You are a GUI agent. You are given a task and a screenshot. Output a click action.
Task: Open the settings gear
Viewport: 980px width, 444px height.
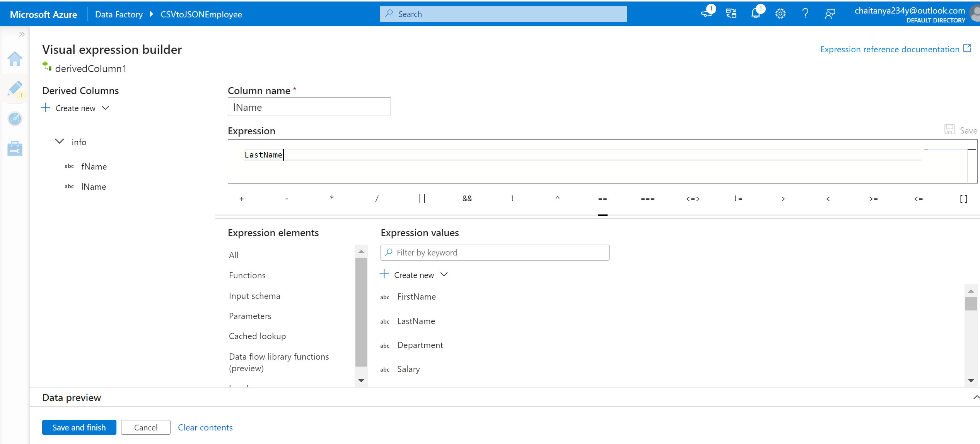point(780,14)
